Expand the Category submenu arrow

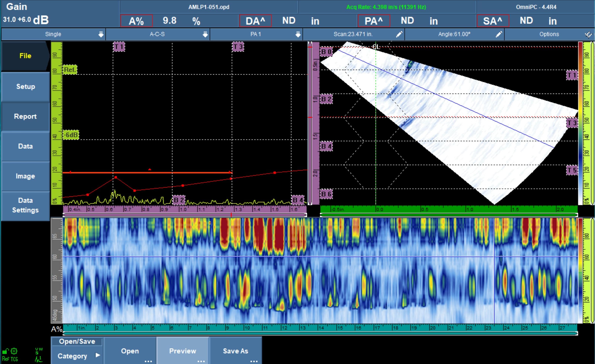98,355
